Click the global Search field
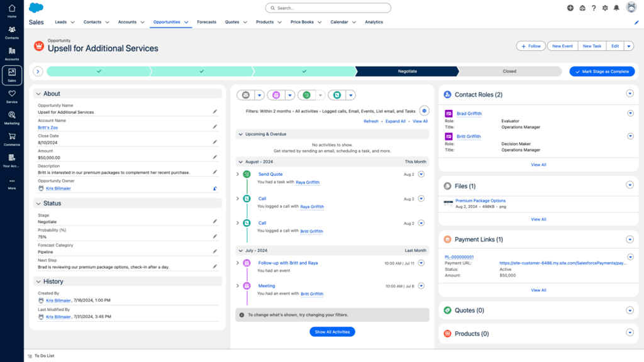This screenshot has height=362, width=644. click(328, 8)
